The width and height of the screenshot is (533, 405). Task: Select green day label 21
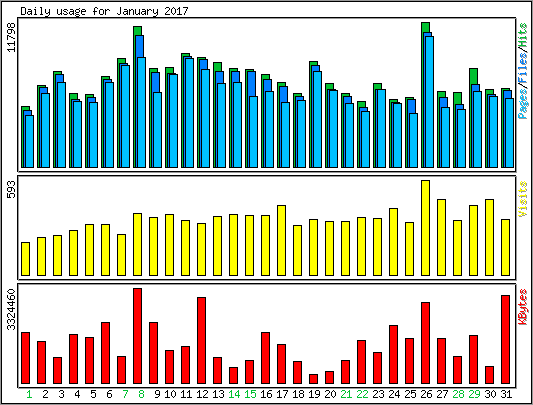[x=346, y=394]
